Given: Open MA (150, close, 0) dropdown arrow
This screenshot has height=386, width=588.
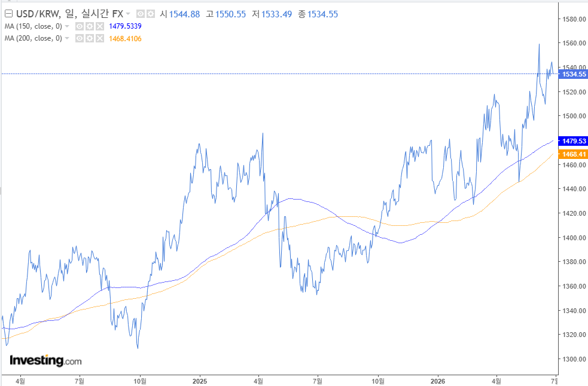Looking at the screenshot, I should [x=67, y=26].
